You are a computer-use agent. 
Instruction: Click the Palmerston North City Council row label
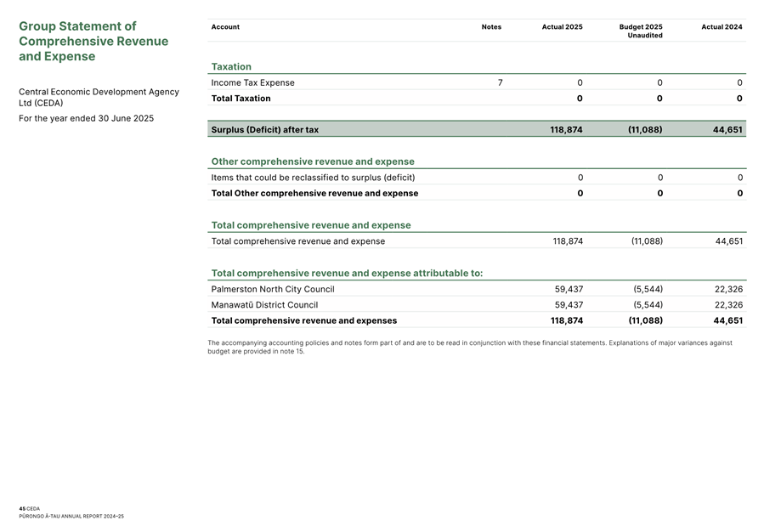pos(272,289)
